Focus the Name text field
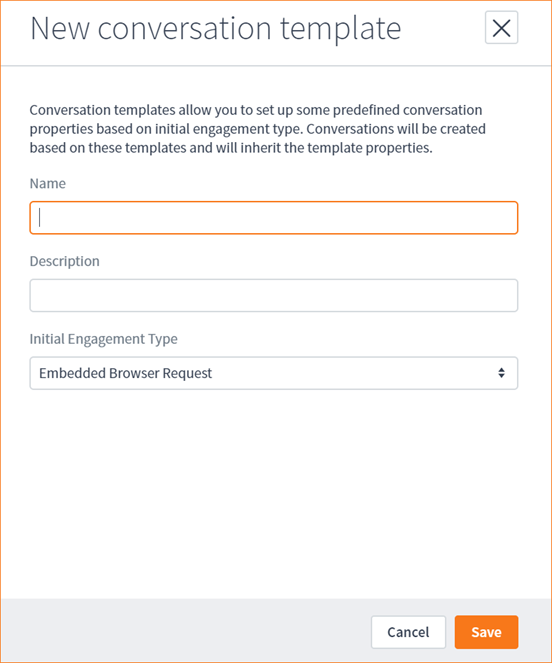The image size is (552, 663). (x=274, y=218)
